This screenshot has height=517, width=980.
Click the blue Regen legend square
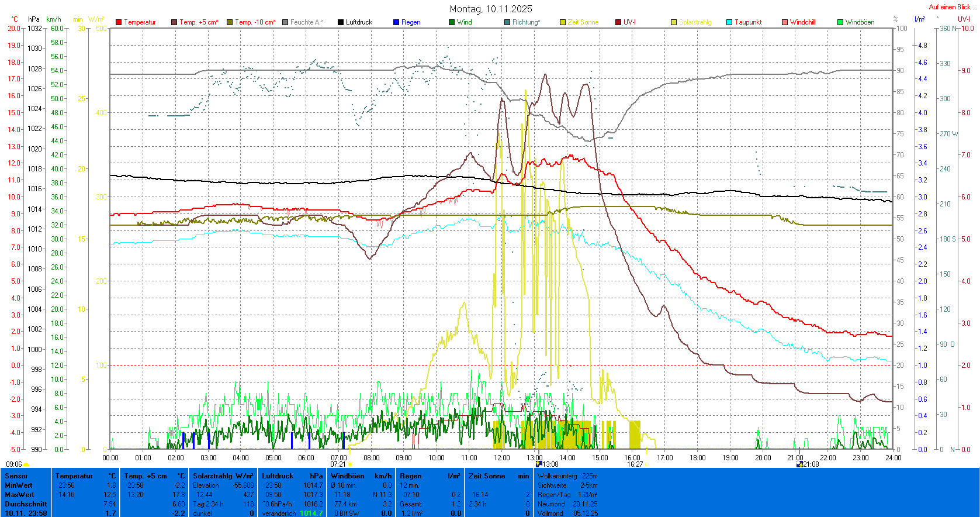(396, 22)
